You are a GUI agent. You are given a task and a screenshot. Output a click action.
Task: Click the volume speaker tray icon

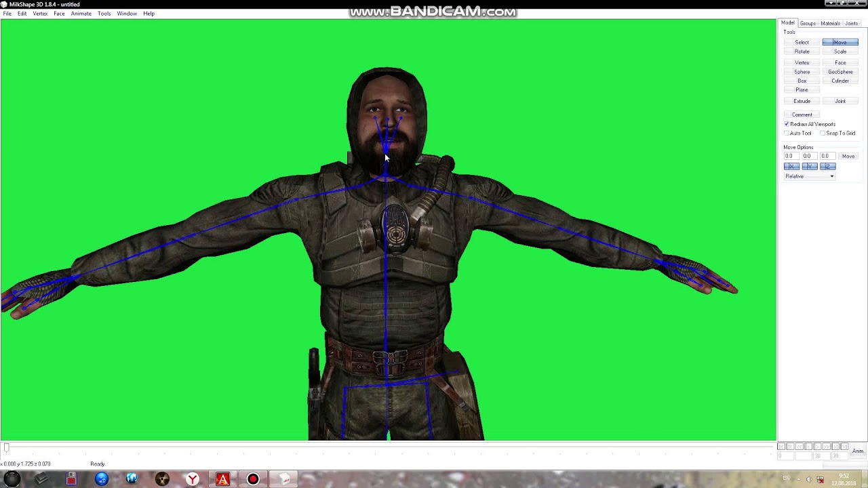pyautogui.click(x=809, y=479)
